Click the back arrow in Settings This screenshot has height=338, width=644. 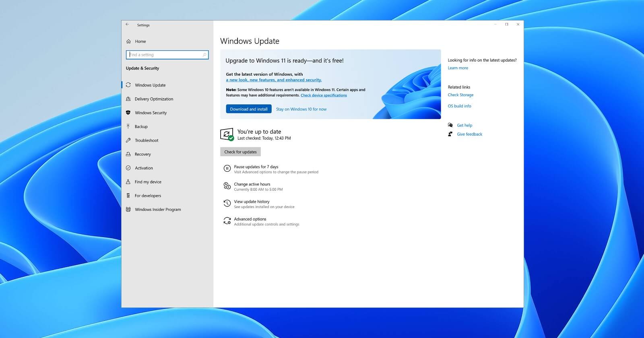click(127, 25)
